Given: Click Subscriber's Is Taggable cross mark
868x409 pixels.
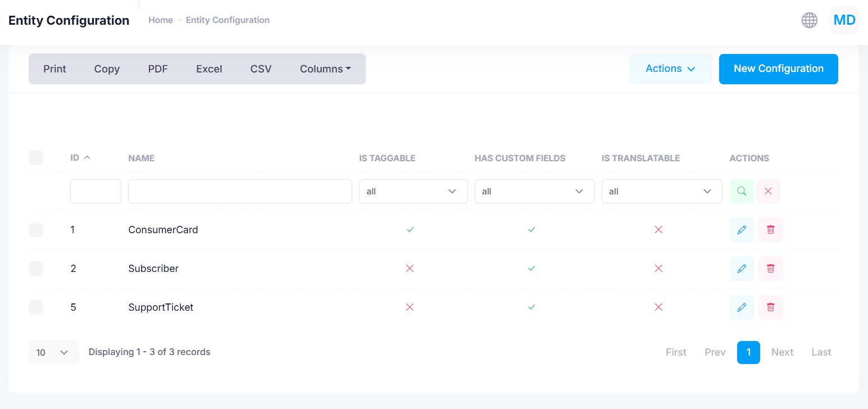Looking at the screenshot, I should [x=410, y=269].
